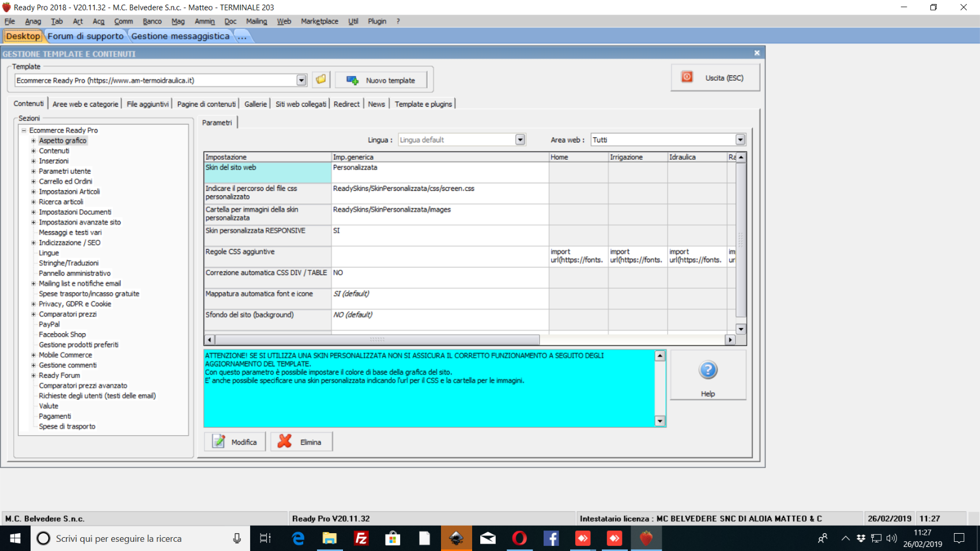The image size is (980, 551).
Task: Click the Help question mark icon
Action: pos(708,369)
